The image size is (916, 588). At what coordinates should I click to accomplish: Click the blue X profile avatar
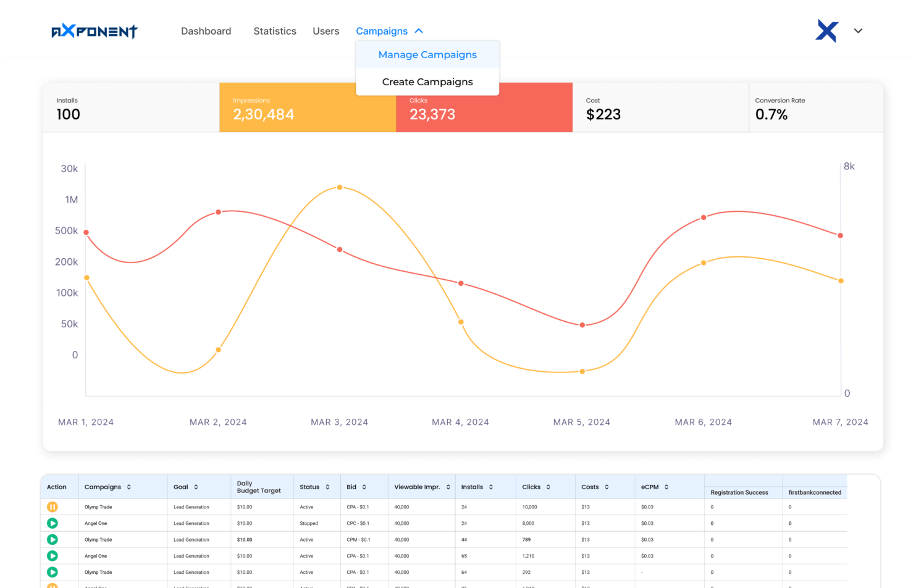[x=826, y=31]
